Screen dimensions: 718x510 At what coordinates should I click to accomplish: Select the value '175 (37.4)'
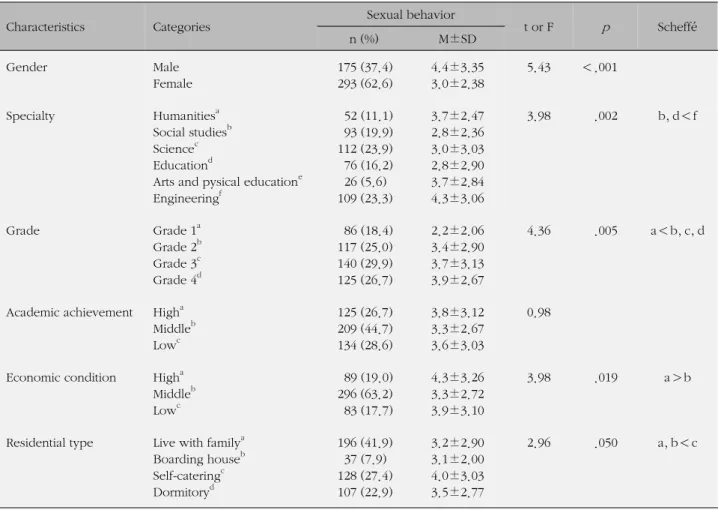[x=365, y=67]
